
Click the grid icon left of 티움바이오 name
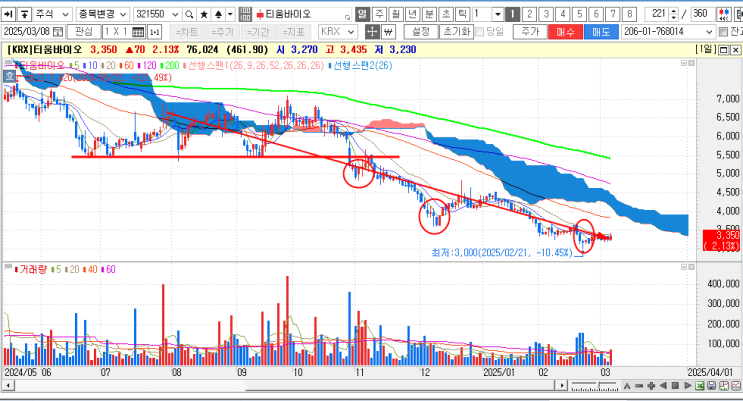(x=245, y=14)
